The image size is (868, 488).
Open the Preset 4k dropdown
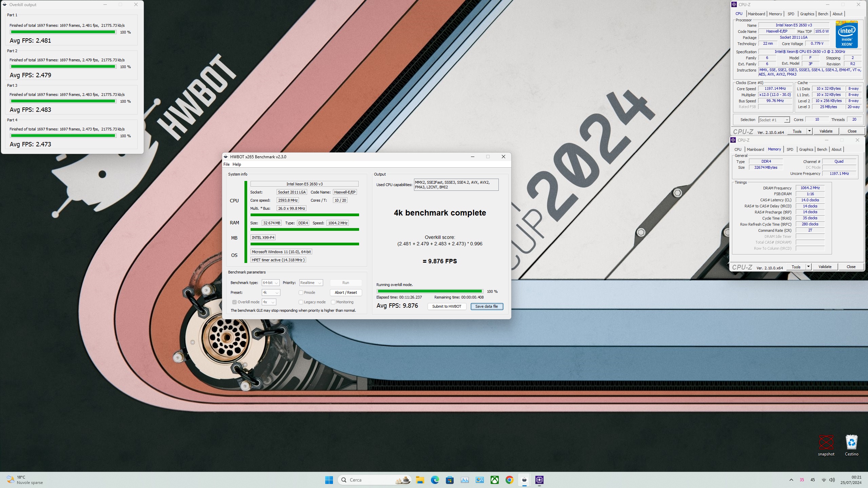tap(271, 292)
